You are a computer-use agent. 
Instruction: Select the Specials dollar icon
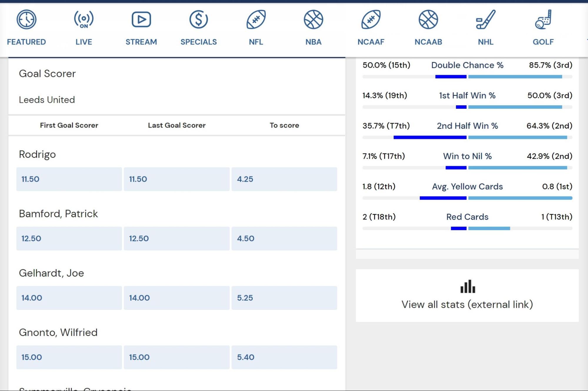click(x=199, y=20)
